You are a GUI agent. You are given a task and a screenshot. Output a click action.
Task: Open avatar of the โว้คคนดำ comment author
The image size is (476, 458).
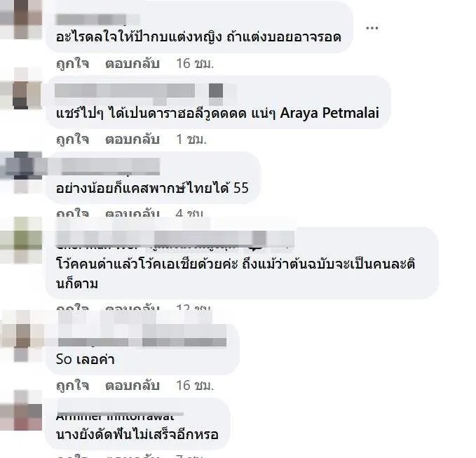20,240
